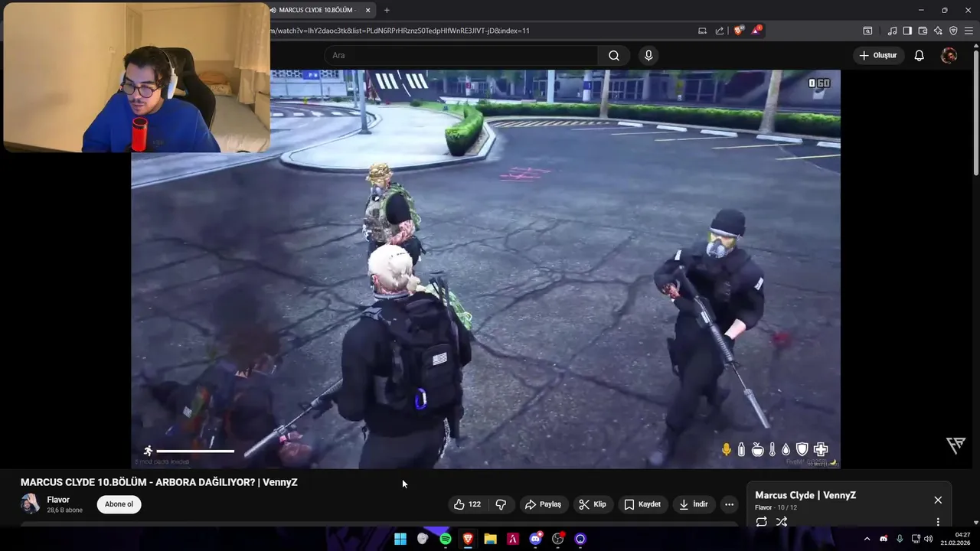Save the video using Kaydet
The height and width of the screenshot is (551, 980).
[x=642, y=504]
